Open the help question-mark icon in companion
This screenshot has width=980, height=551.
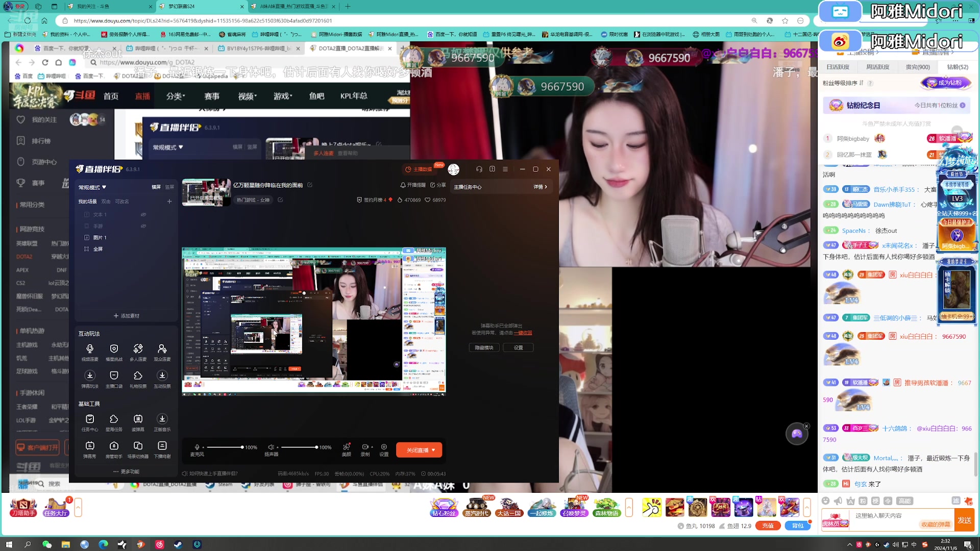pos(492,169)
